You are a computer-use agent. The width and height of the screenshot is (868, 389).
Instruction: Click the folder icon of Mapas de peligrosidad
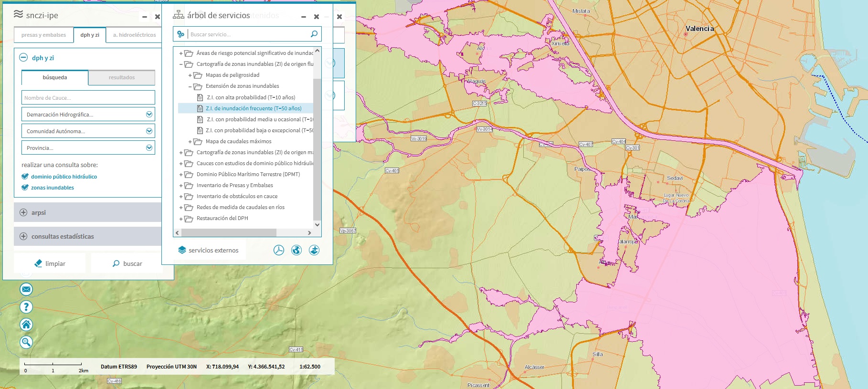pyautogui.click(x=198, y=75)
